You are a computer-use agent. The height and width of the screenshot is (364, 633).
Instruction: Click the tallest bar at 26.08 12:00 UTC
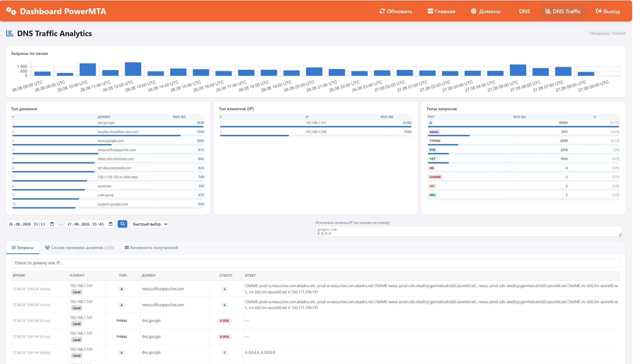[x=133, y=69]
